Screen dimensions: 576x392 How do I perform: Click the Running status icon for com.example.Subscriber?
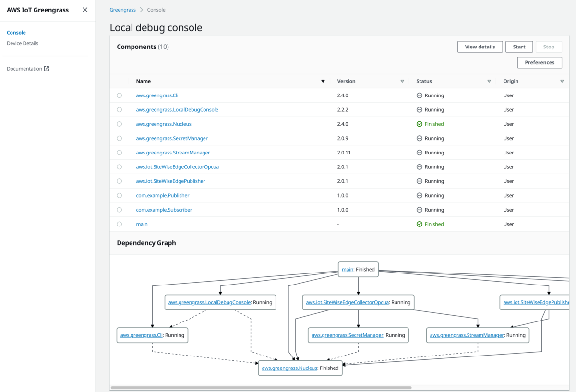(420, 210)
